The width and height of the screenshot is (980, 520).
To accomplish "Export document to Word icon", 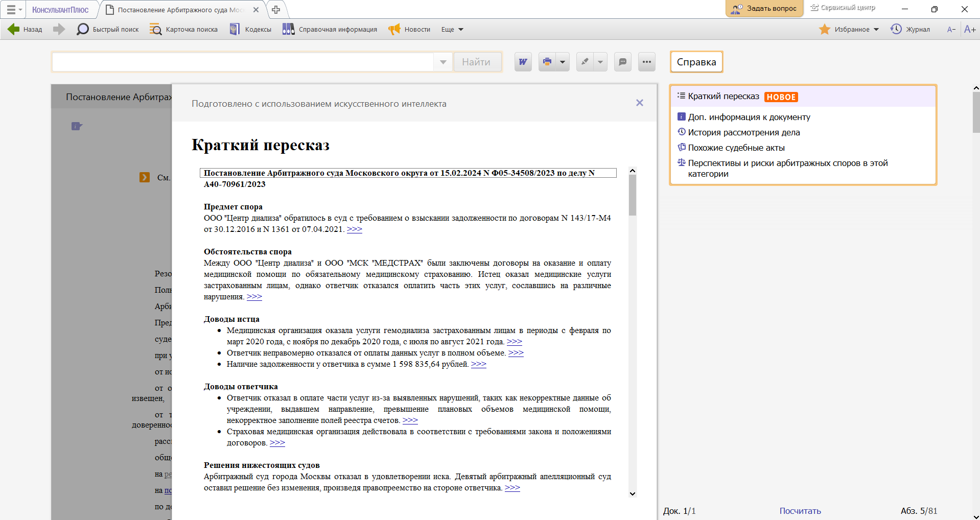I will 523,62.
